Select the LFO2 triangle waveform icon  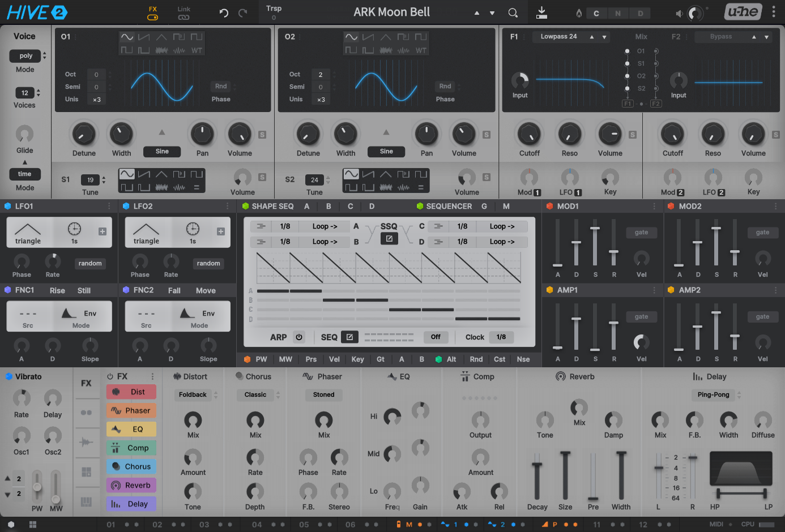click(146, 229)
